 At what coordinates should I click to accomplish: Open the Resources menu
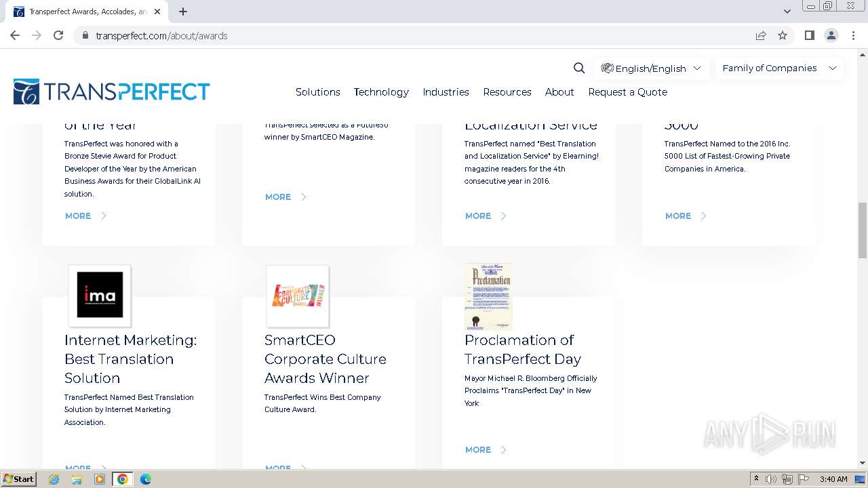tap(507, 91)
